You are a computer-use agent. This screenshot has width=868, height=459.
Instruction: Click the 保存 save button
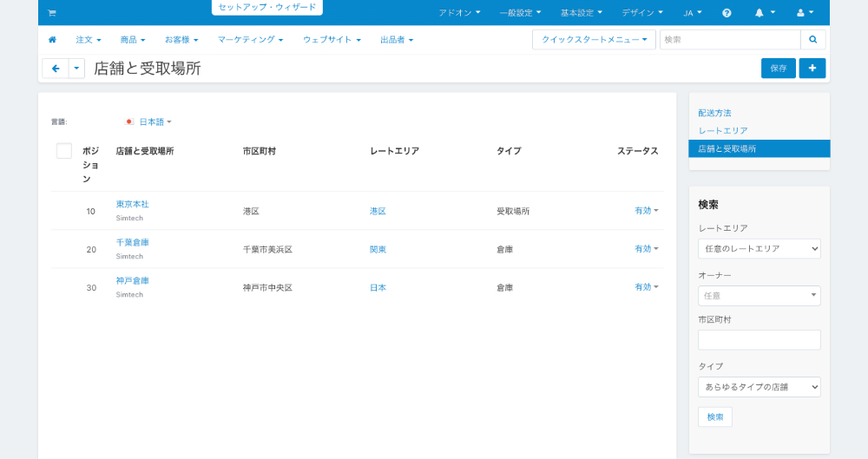pyautogui.click(x=779, y=68)
